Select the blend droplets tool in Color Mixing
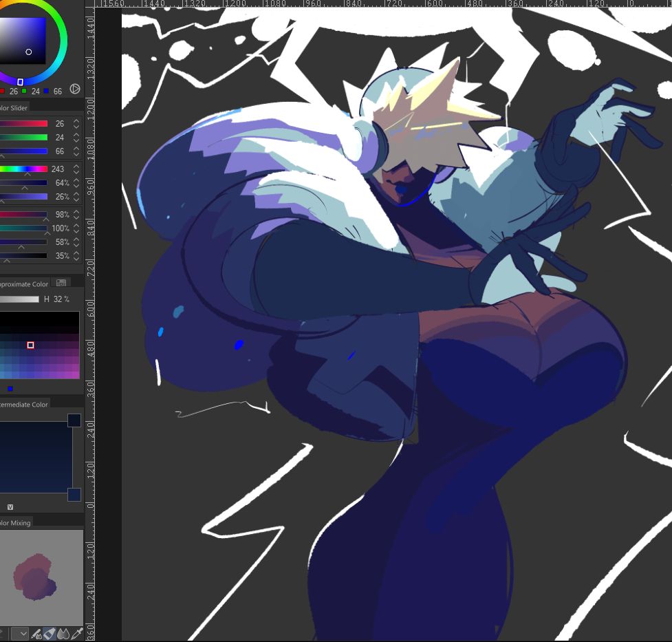 (x=63, y=634)
